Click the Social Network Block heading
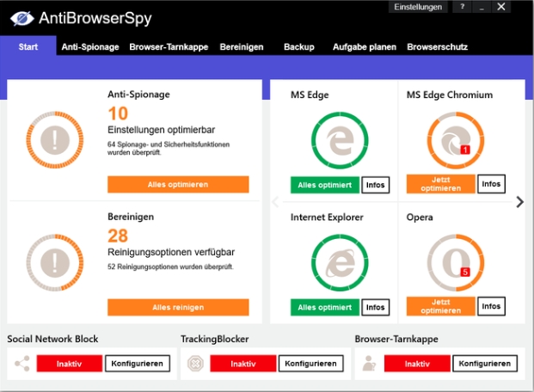Viewport: 534px width, 392px height. 52,339
